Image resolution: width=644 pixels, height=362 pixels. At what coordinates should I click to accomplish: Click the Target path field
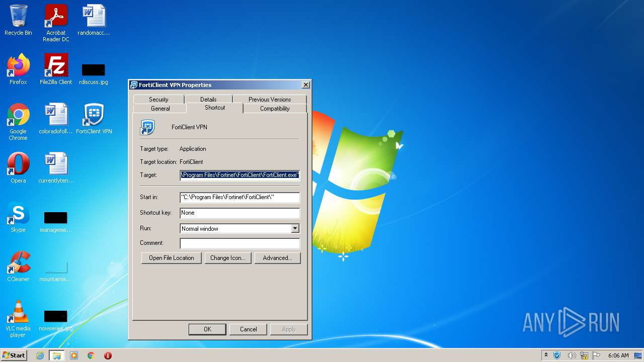coord(240,175)
